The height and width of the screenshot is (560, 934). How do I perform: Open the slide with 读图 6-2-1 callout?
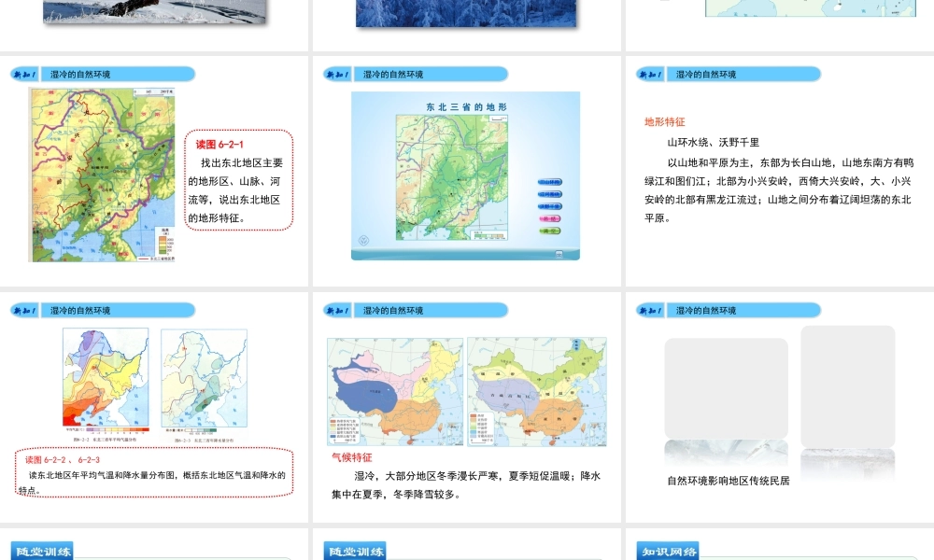click(x=154, y=171)
